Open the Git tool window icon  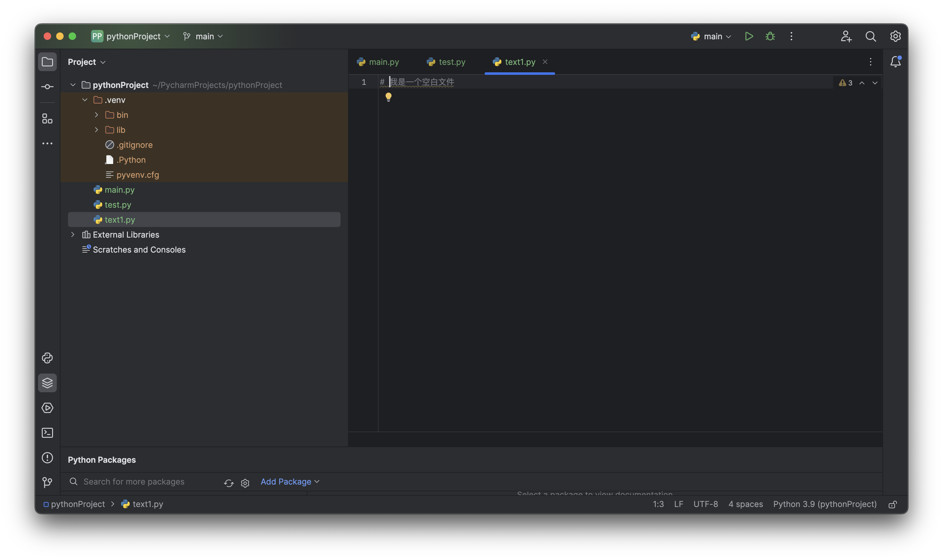(x=47, y=482)
